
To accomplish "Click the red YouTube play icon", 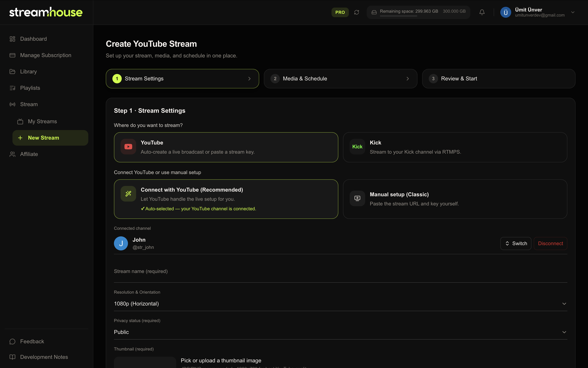I will point(128,146).
